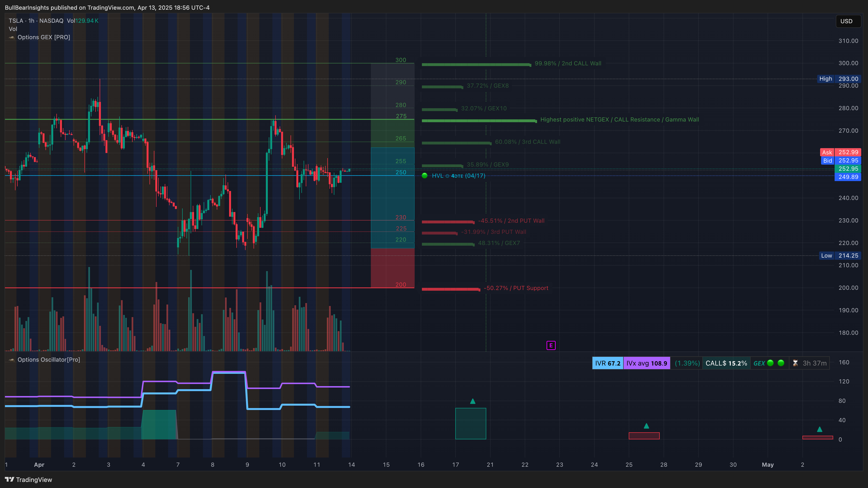Click the Options Oscillator[Pro] label
The image size is (868, 488).
pos(49,359)
